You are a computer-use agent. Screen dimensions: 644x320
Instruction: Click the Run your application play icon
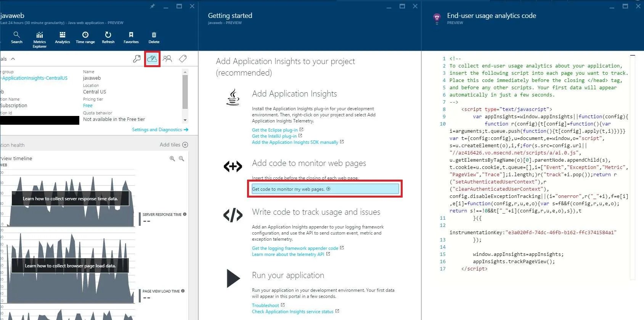point(233,278)
